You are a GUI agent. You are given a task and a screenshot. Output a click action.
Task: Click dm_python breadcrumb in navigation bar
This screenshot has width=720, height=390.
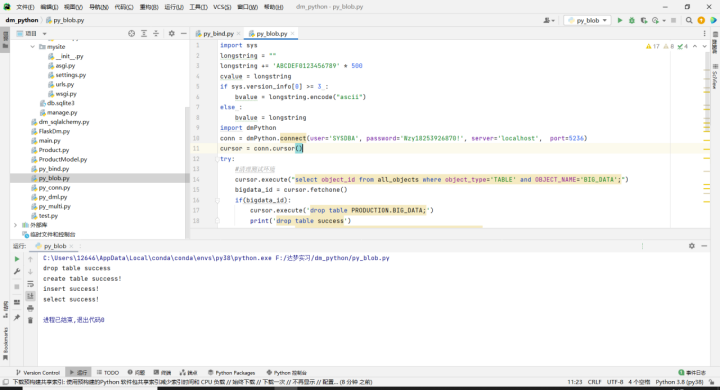(22, 20)
